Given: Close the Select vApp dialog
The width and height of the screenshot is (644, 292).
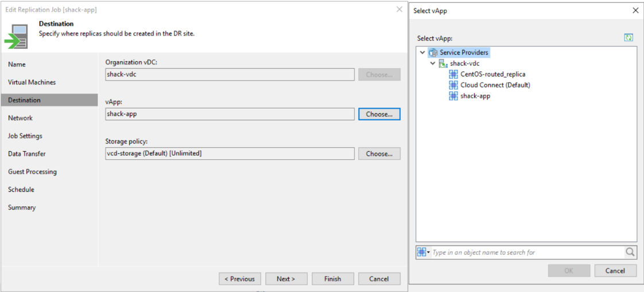Looking at the screenshot, I should click(x=635, y=11).
